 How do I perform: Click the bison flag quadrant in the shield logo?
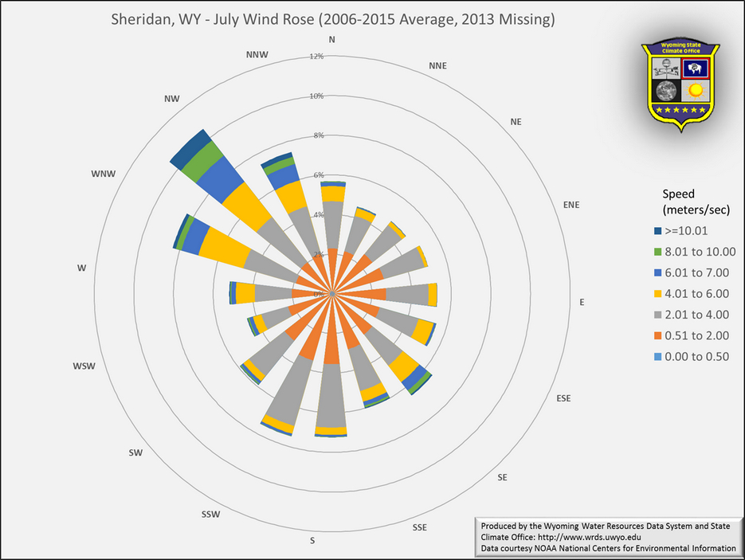[x=696, y=69]
